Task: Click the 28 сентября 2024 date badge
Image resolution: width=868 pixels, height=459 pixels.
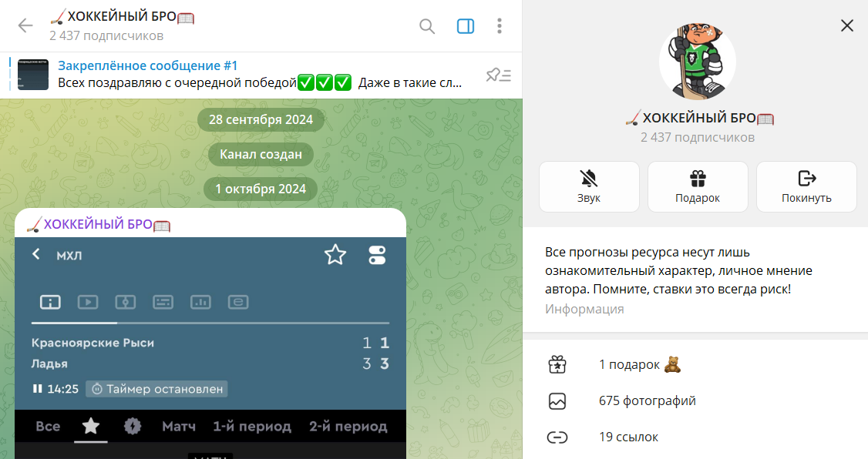Action: tap(261, 119)
